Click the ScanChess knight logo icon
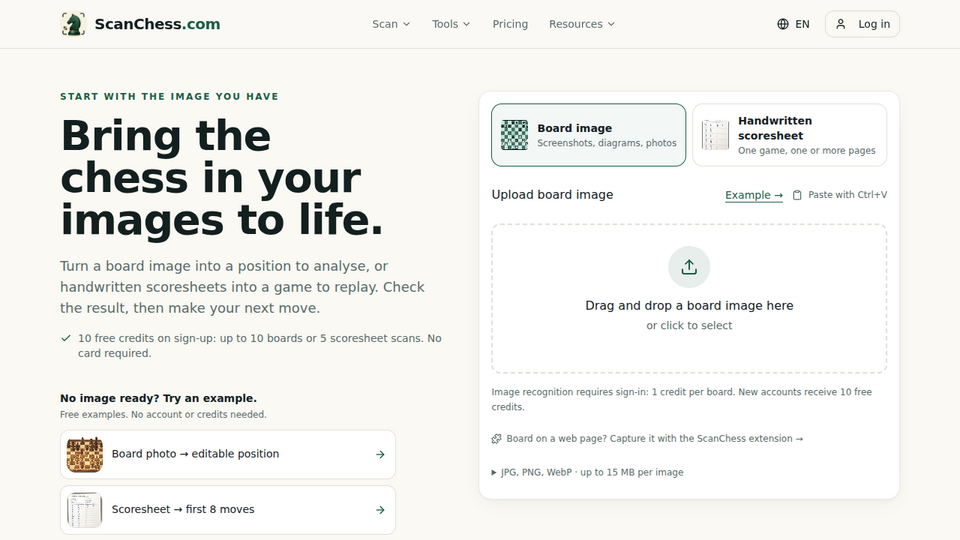The height and width of the screenshot is (540, 960). pyautogui.click(x=73, y=24)
